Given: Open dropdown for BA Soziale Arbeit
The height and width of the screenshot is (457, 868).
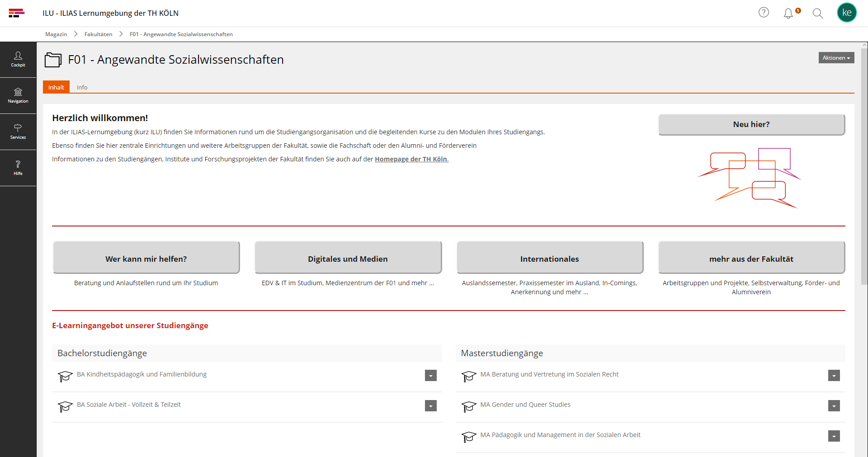Looking at the screenshot, I should [x=430, y=406].
